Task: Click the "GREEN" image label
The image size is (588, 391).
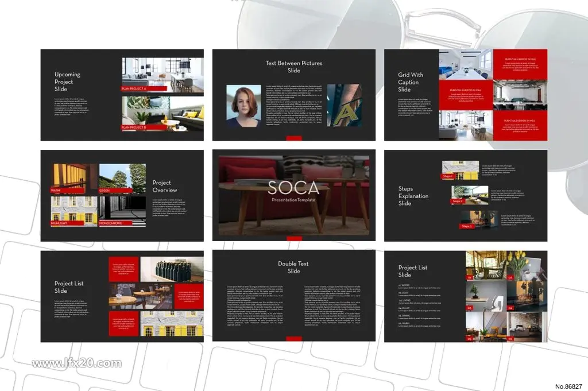Action: pyautogui.click(x=115, y=191)
